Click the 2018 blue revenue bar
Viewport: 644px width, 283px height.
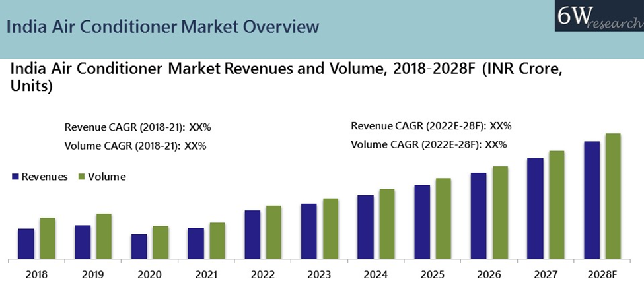tap(26, 243)
